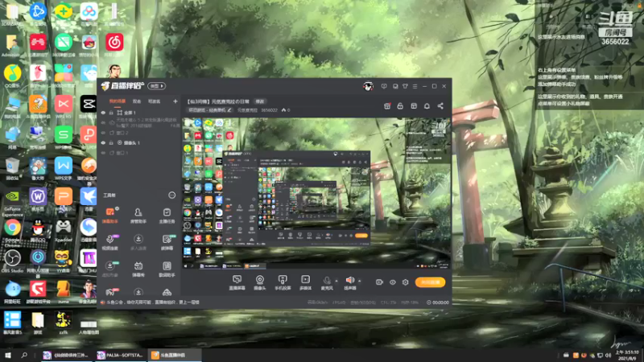Click the speaker icon in bottom toolbar

349,280
